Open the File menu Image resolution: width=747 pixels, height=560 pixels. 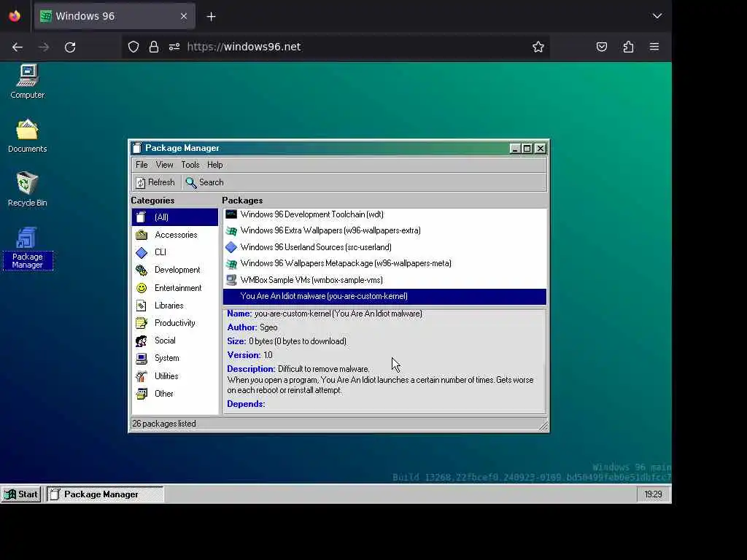click(x=142, y=165)
